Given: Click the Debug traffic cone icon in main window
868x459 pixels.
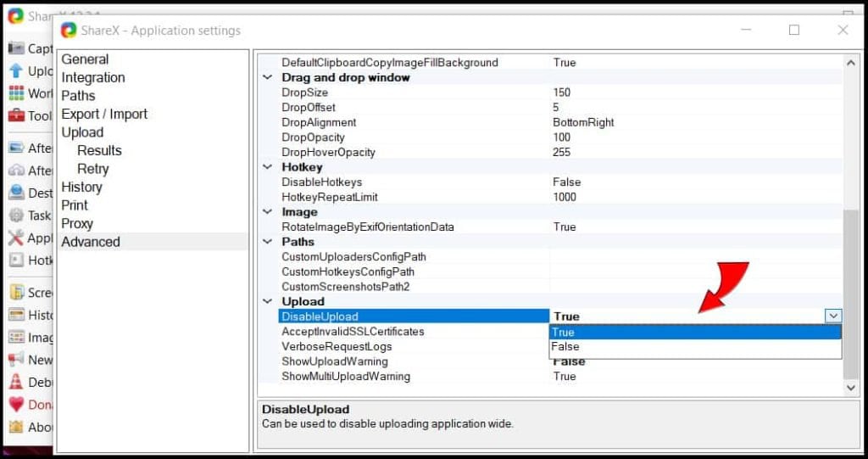Looking at the screenshot, I should click(x=17, y=382).
